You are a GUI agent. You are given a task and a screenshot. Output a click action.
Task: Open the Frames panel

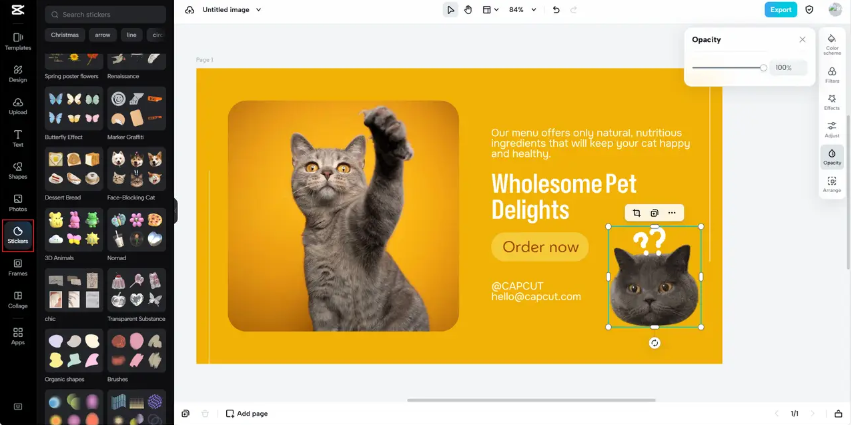tap(18, 268)
